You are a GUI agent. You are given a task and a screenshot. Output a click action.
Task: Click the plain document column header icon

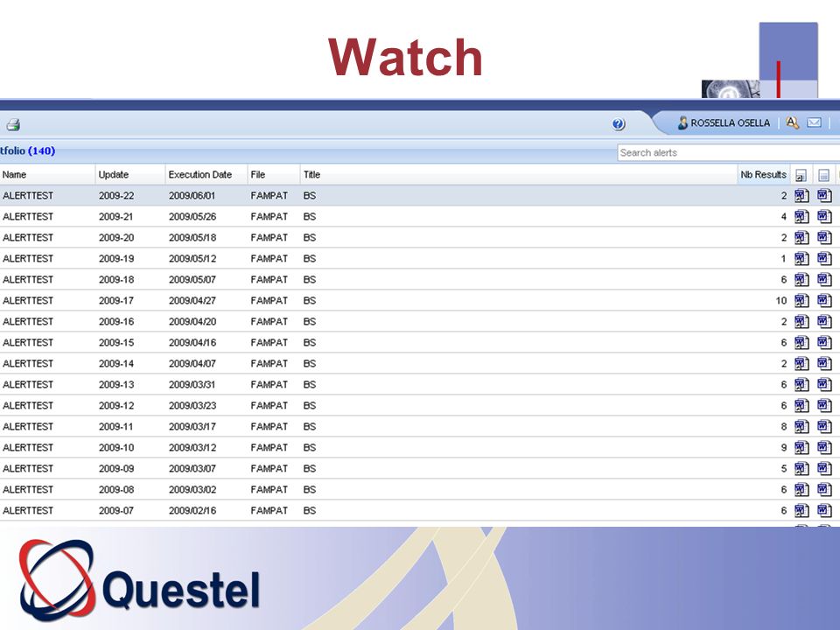tap(824, 175)
